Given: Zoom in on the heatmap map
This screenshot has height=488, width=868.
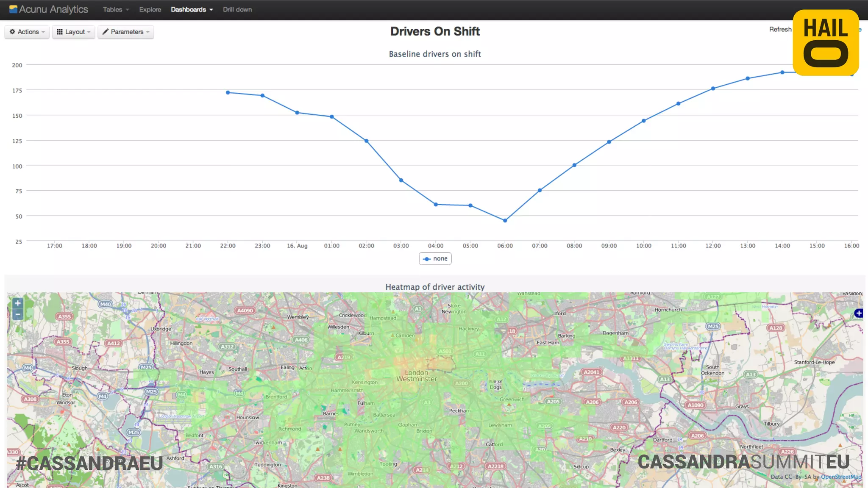Looking at the screenshot, I should coord(17,303).
